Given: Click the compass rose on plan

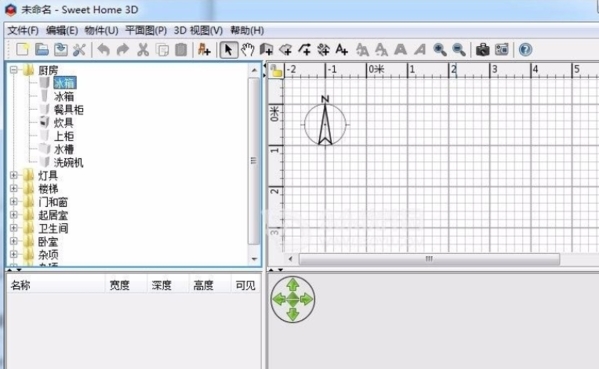Looking at the screenshot, I should click(x=325, y=121).
